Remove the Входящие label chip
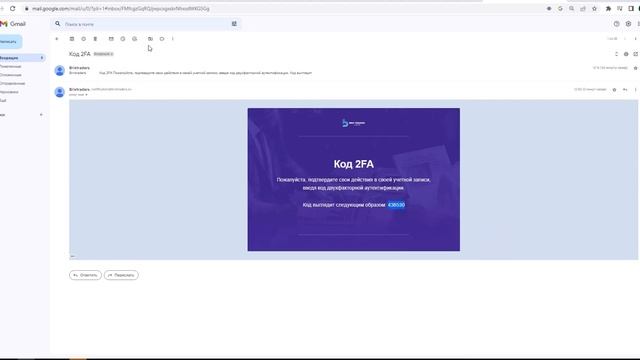Image resolution: width=640 pixels, height=360 pixels. [x=111, y=54]
